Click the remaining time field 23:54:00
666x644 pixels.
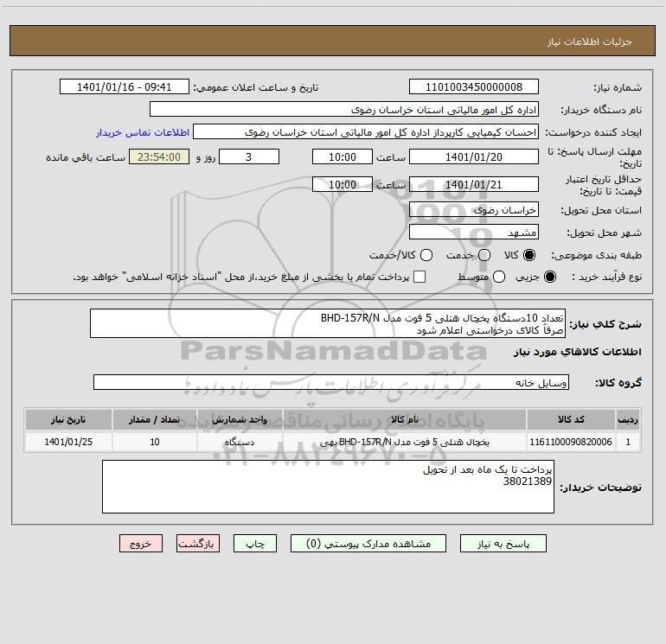point(159,156)
